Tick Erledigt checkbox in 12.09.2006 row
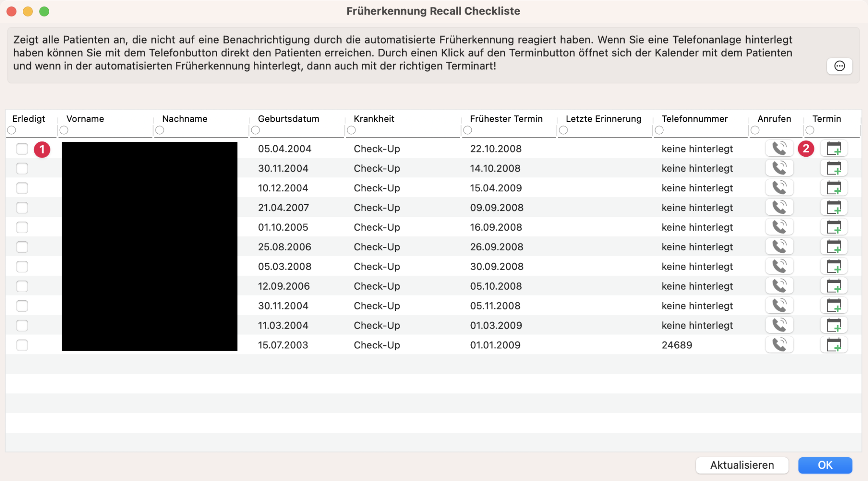 22,286
